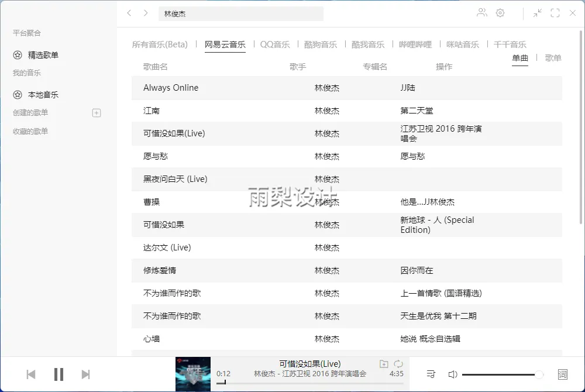Switch to 咪咕音乐 tab
Image resolution: width=585 pixels, height=392 pixels.
pos(463,44)
